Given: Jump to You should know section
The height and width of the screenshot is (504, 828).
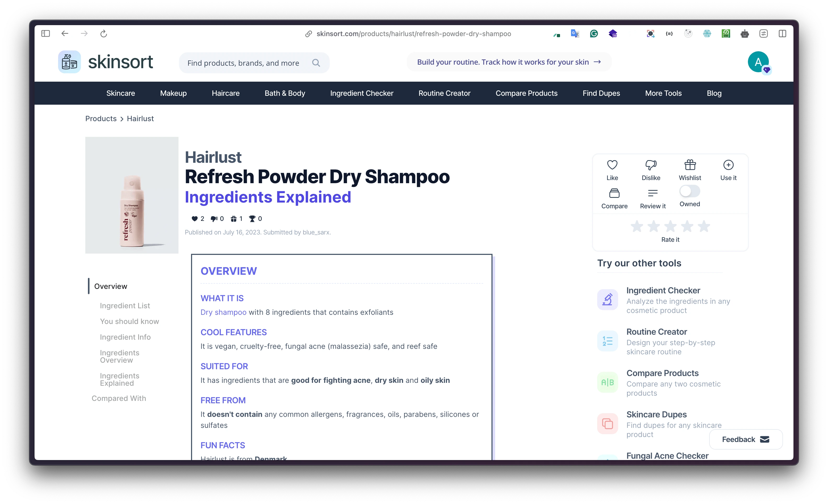Looking at the screenshot, I should [129, 321].
